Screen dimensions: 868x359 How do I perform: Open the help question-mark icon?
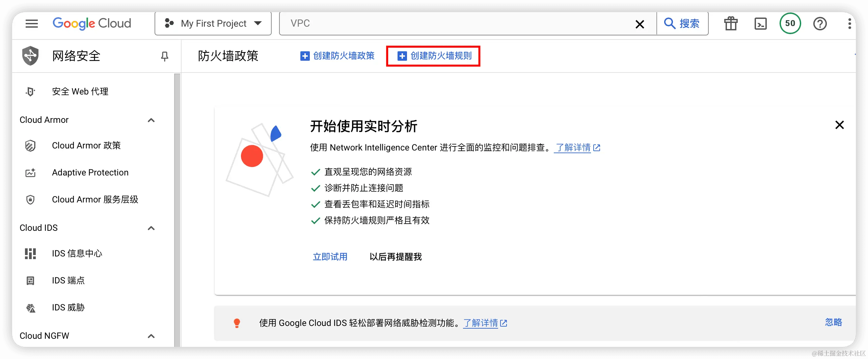[x=820, y=24]
